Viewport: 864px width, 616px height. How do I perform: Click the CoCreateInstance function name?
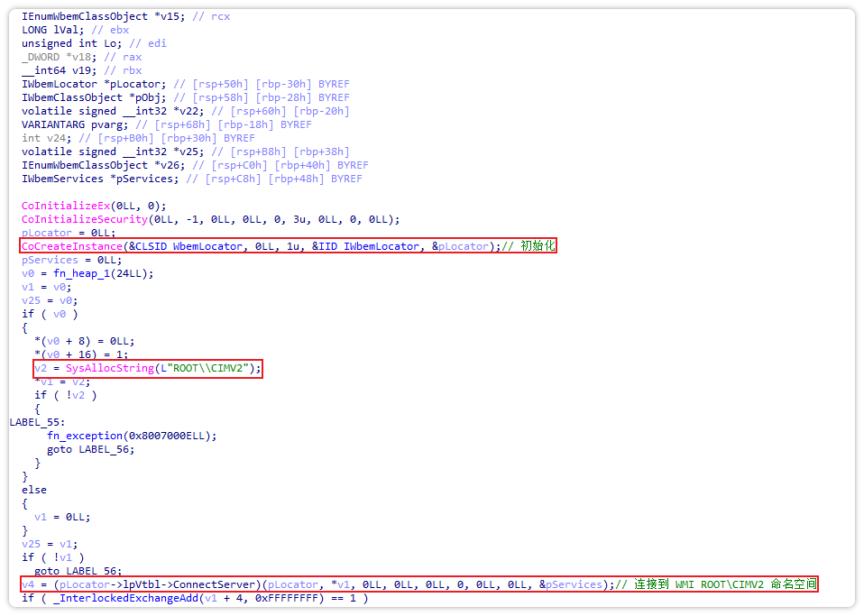tap(72, 246)
